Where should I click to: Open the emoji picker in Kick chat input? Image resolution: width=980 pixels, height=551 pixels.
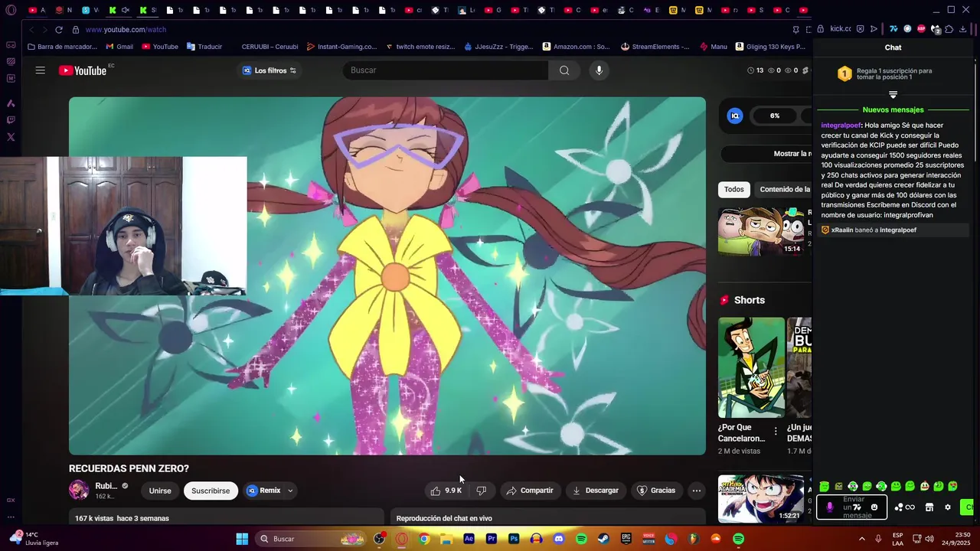pos(874,507)
